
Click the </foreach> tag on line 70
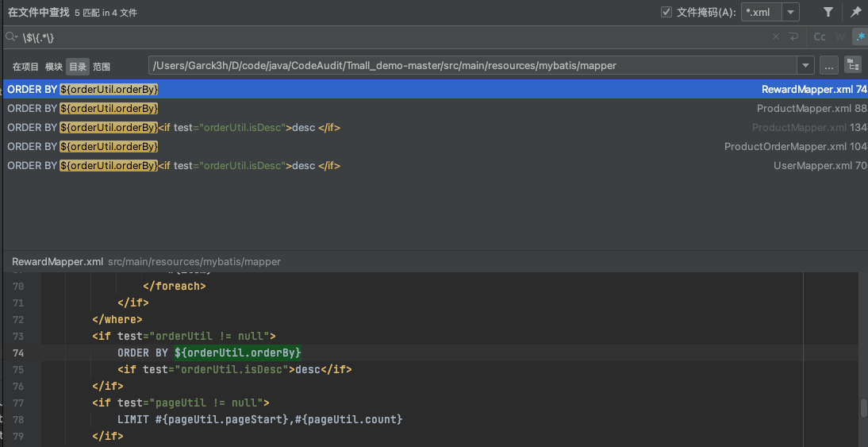click(x=175, y=287)
